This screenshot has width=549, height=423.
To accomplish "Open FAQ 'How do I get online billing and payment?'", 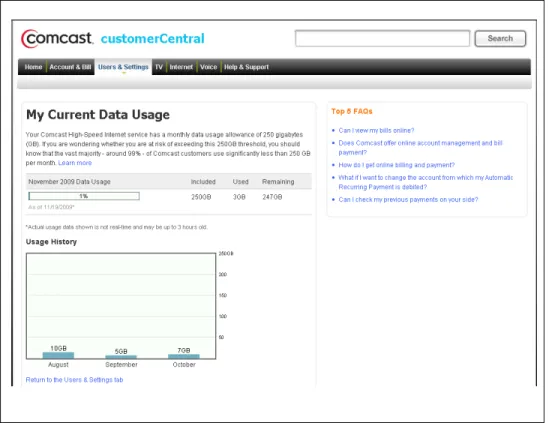I will click(396, 165).
